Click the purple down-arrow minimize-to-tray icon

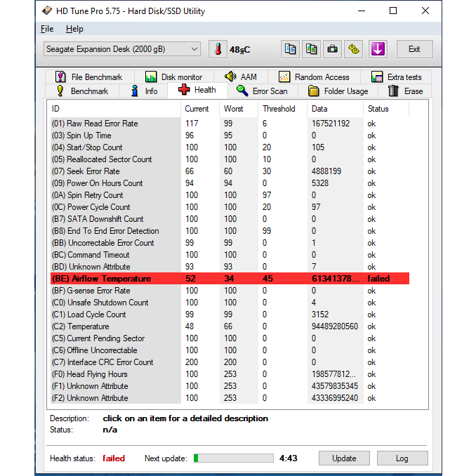tap(378, 49)
